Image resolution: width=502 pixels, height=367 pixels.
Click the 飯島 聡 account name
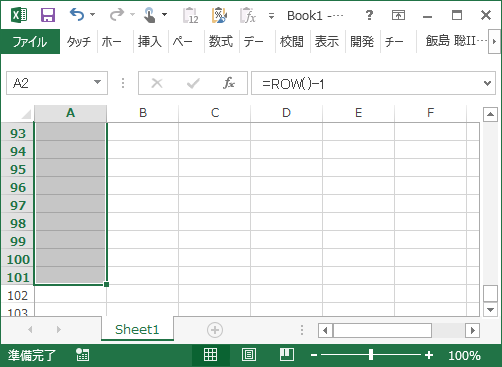455,41
